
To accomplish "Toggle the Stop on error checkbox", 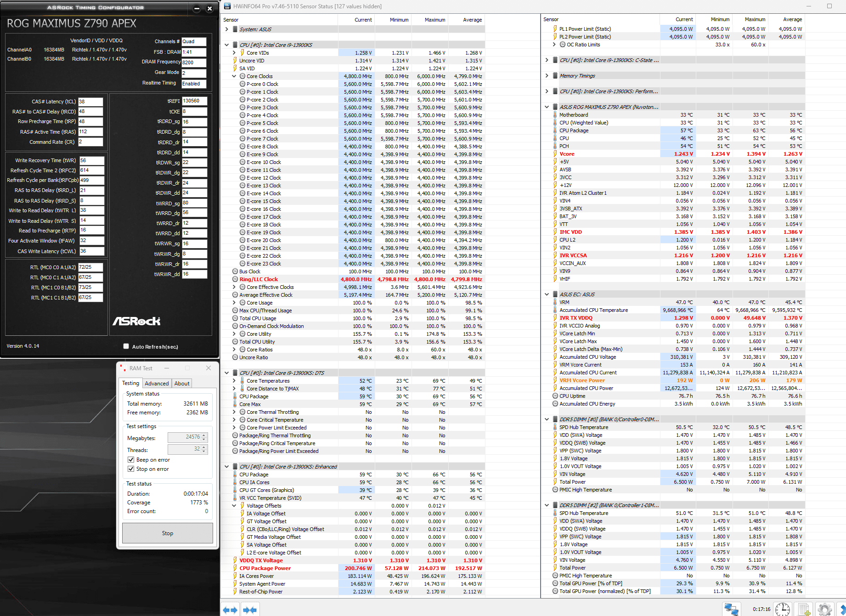I will pos(131,469).
